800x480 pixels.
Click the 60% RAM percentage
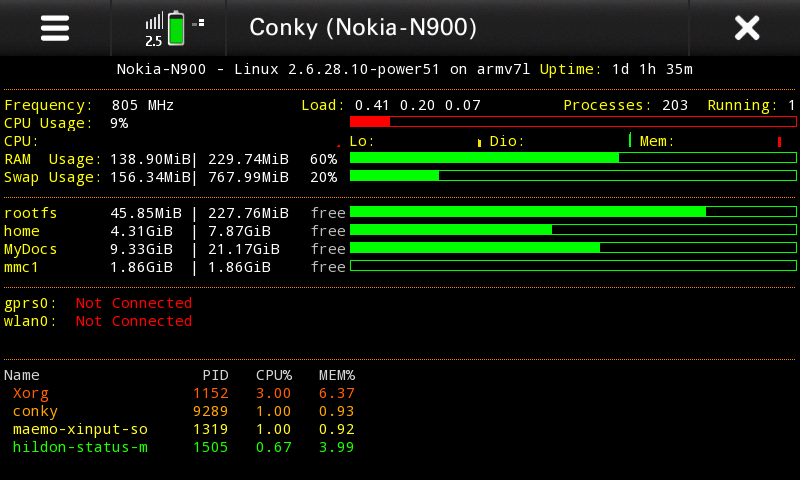[x=323, y=160]
